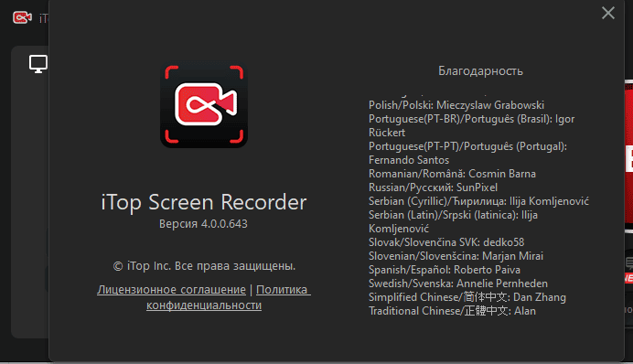Click the iTop Screen Recorder title text

click(x=204, y=202)
